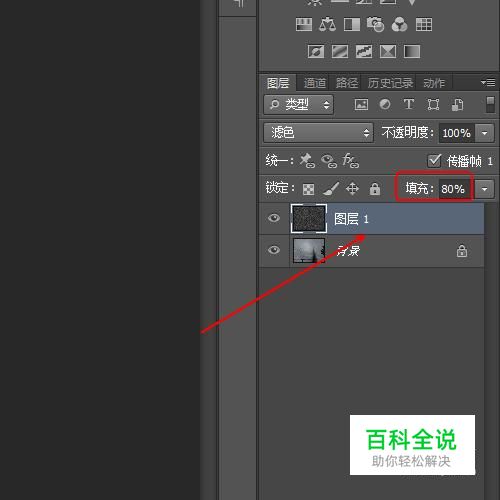Click the lock icon on 背景 layer

[462, 251]
